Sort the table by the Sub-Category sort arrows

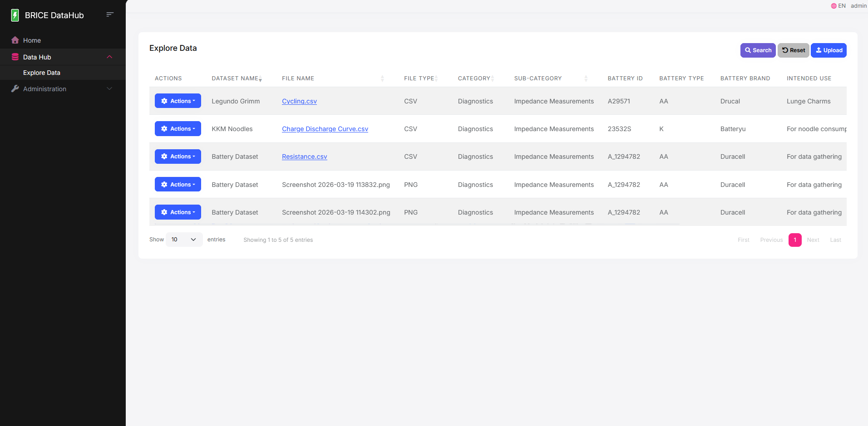click(586, 78)
